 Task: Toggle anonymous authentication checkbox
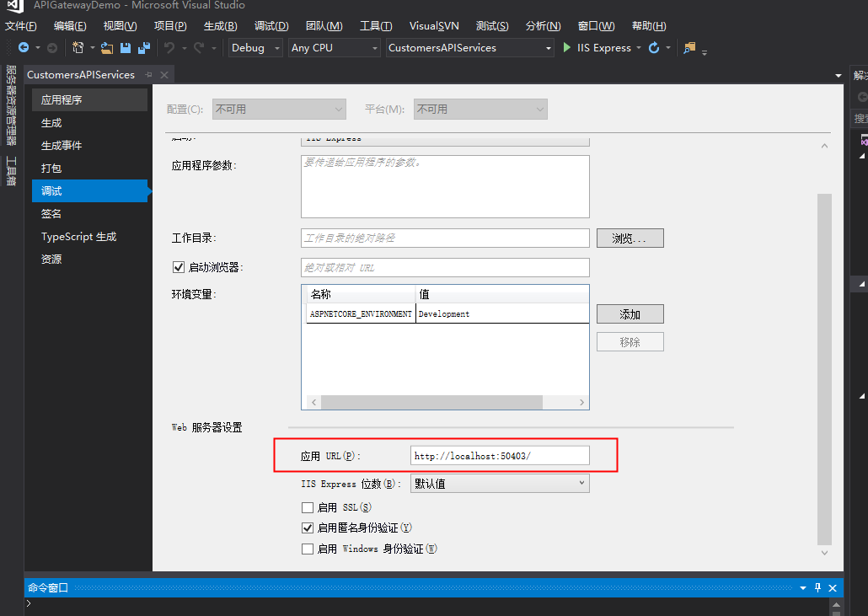point(308,528)
